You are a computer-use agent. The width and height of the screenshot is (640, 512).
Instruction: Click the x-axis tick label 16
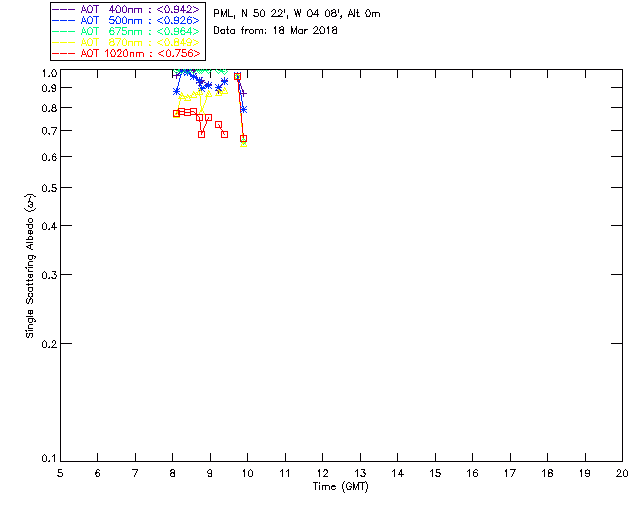(472, 473)
